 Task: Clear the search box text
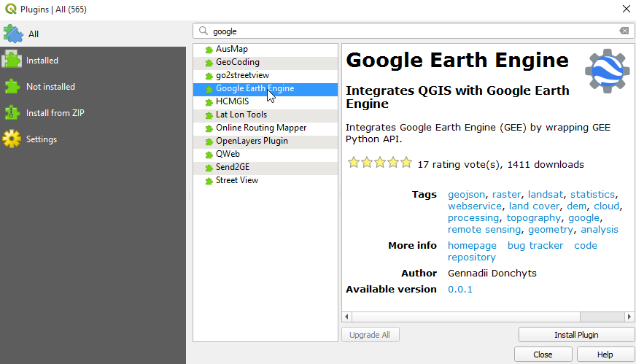tap(624, 31)
